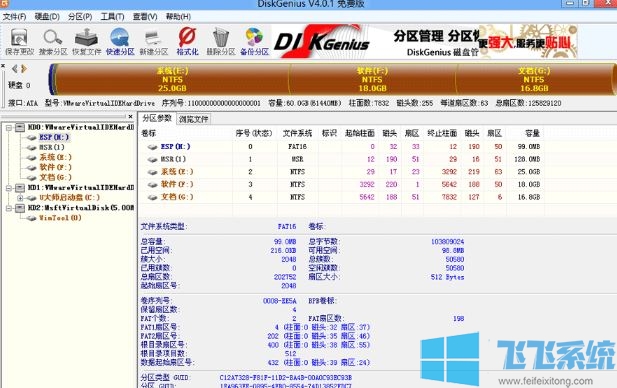Select U大师启动盘 (C:) in the tree
The image size is (617, 388).
point(70,198)
